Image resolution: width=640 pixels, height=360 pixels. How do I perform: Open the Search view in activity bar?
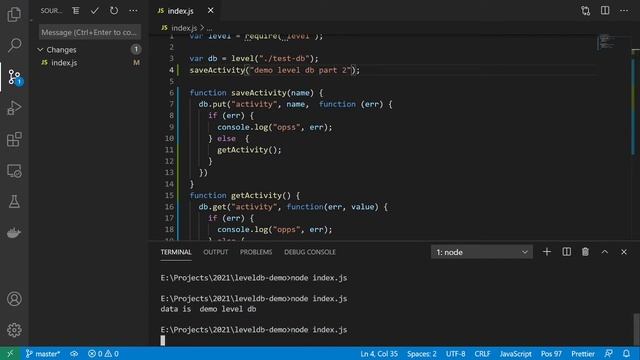(x=14, y=45)
